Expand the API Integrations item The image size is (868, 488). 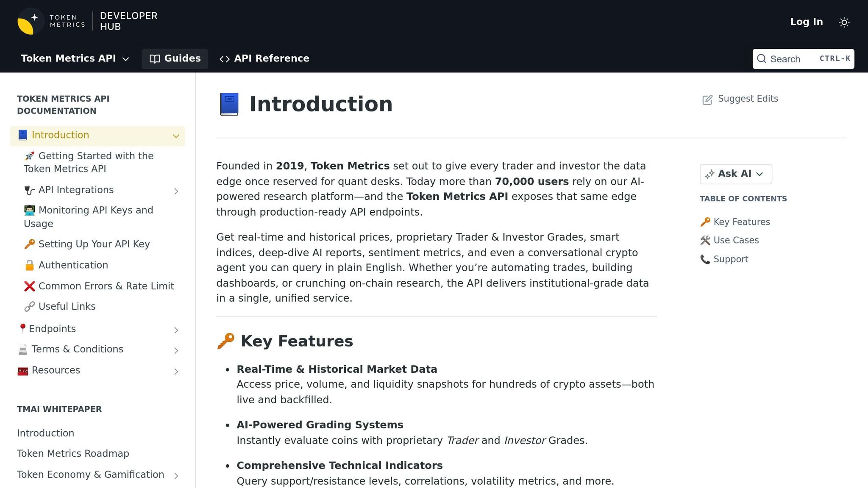tap(176, 191)
